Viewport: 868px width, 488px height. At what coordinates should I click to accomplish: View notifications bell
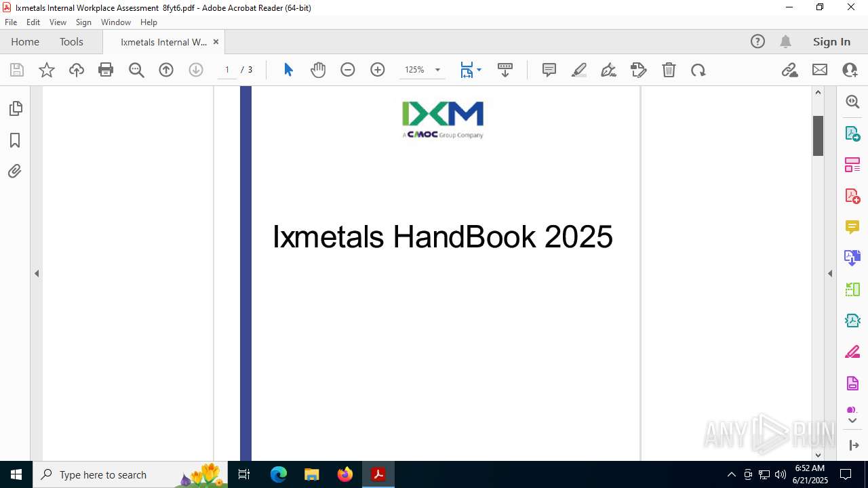786,41
